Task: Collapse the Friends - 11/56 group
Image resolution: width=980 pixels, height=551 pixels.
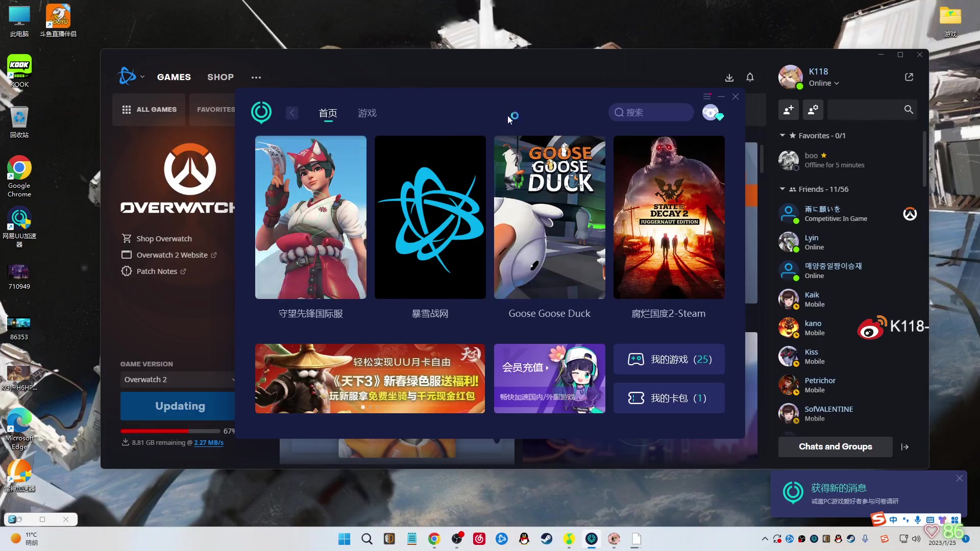Action: (x=782, y=189)
